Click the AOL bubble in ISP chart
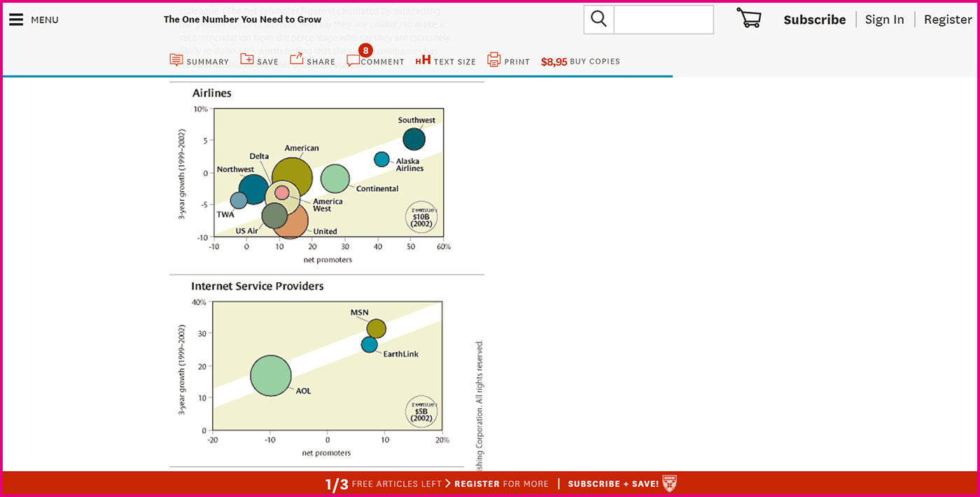The width and height of the screenshot is (980, 497). [271, 376]
